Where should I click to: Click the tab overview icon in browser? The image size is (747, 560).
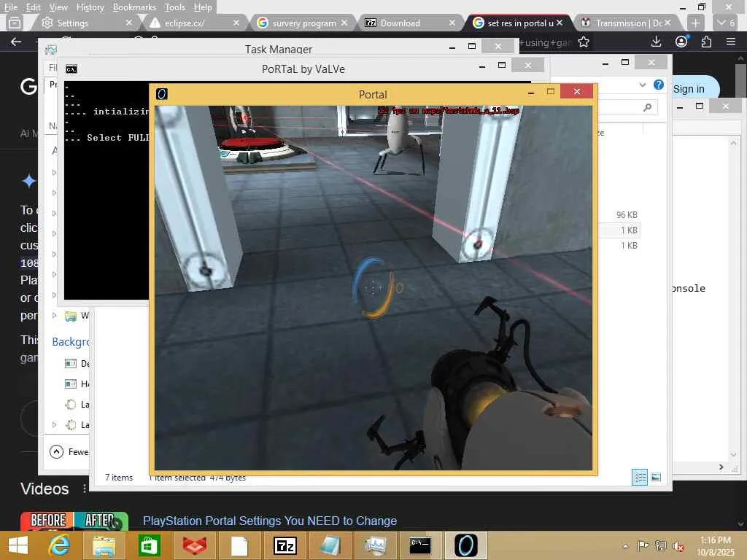point(15,23)
